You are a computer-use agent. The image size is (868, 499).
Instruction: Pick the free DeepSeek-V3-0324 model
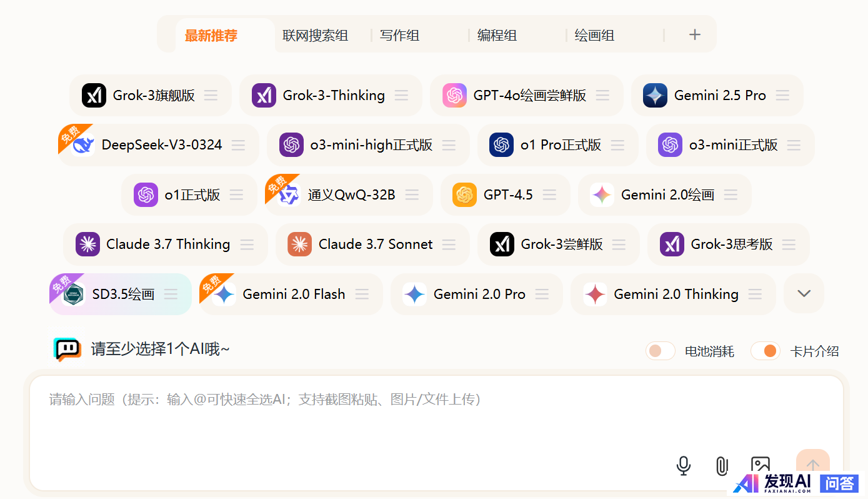159,145
